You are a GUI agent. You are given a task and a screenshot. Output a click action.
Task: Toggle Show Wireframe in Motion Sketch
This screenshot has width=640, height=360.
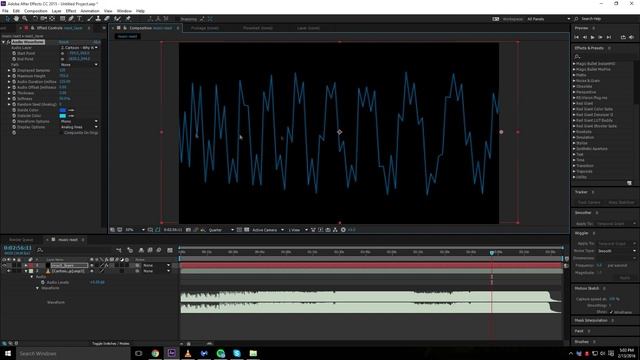point(611,312)
